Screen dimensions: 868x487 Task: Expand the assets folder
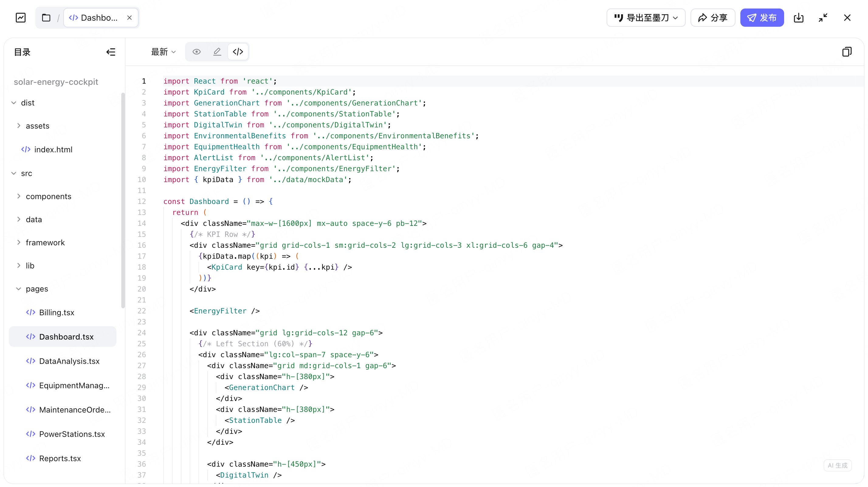click(19, 126)
